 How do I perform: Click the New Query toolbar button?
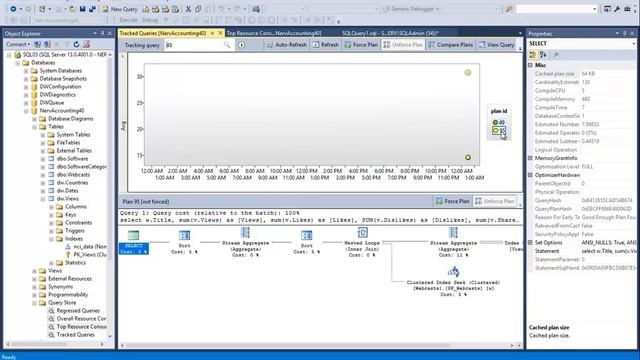click(x=120, y=9)
